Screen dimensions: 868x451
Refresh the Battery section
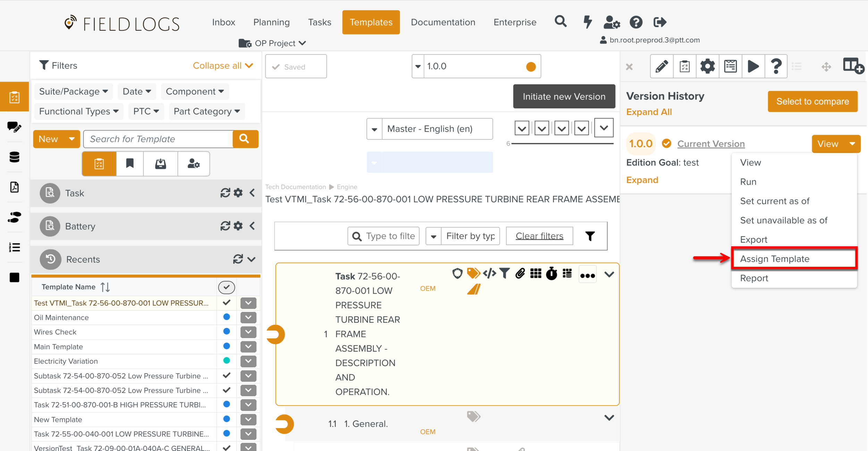(225, 226)
